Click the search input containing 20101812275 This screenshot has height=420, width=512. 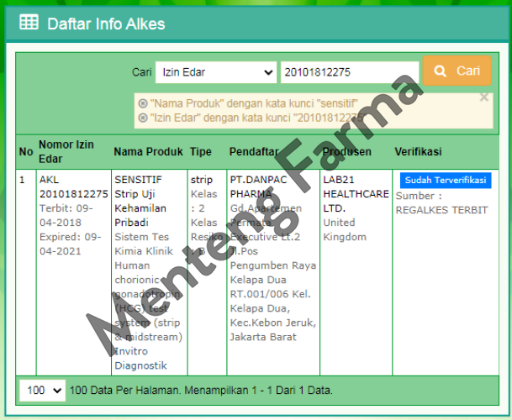(x=350, y=72)
